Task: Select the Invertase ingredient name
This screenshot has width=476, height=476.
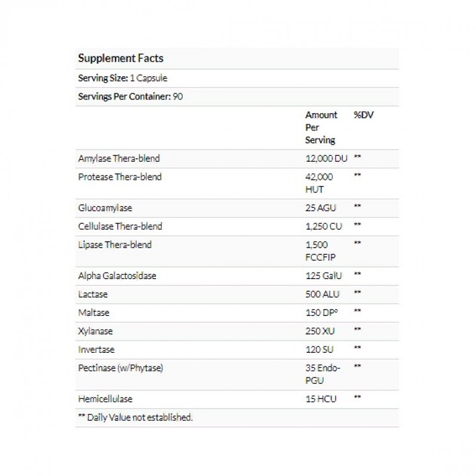Action: point(96,349)
